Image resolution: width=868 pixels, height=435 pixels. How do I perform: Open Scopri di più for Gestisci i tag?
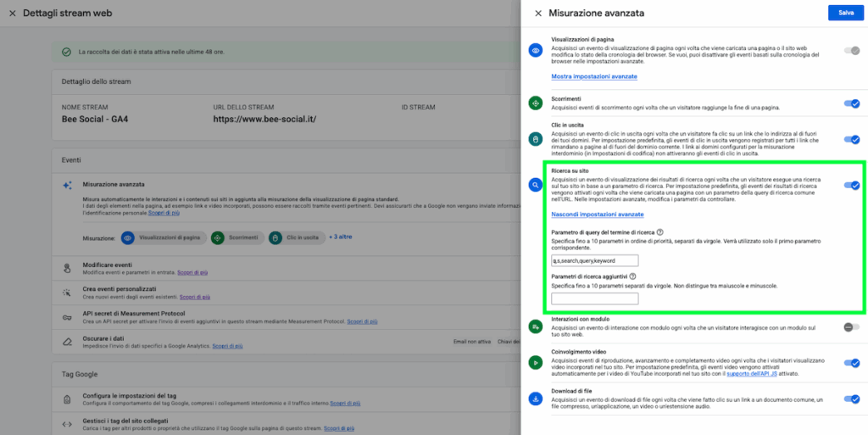pyautogui.click(x=339, y=428)
